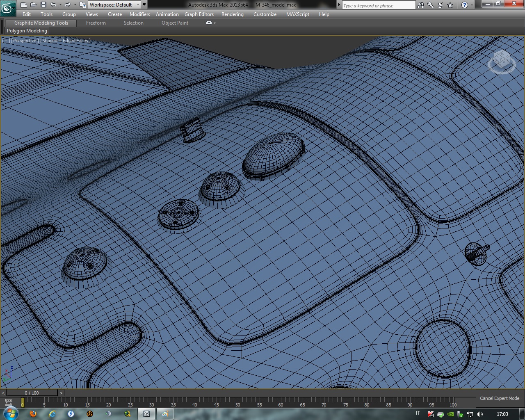
Task: Undo the last action
Action: [53, 5]
